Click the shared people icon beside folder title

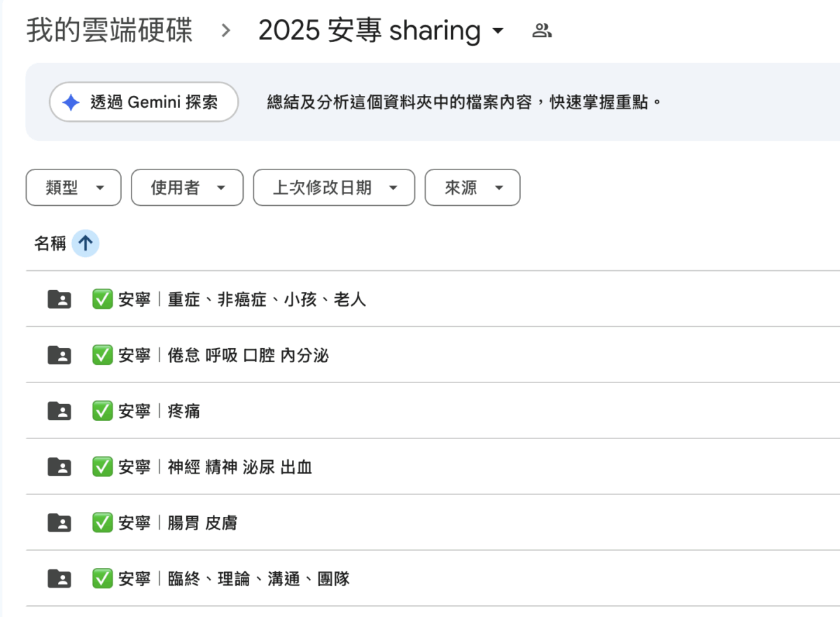click(542, 31)
